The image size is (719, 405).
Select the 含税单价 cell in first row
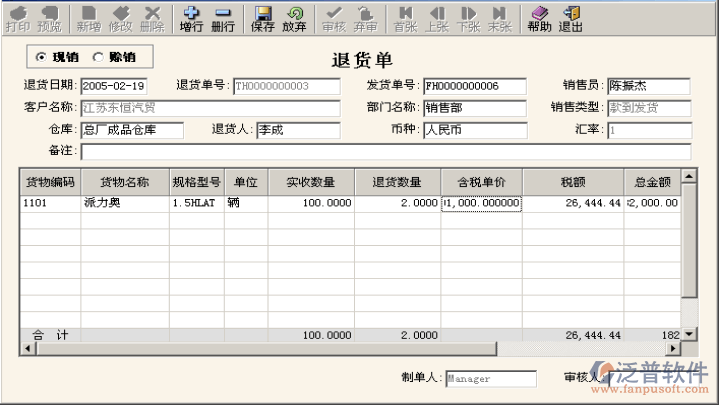point(481,203)
